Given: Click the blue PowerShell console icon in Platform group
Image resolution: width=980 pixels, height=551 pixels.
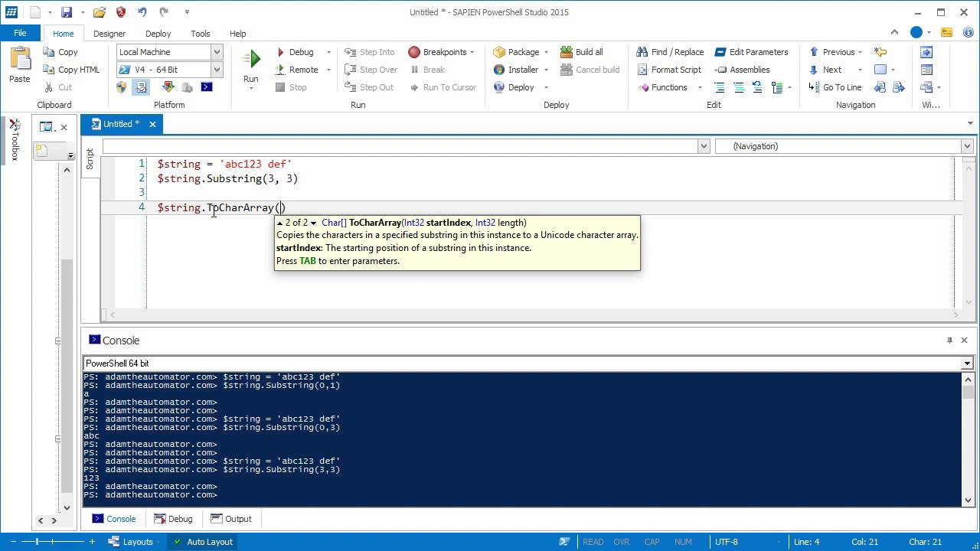Looking at the screenshot, I should [207, 87].
